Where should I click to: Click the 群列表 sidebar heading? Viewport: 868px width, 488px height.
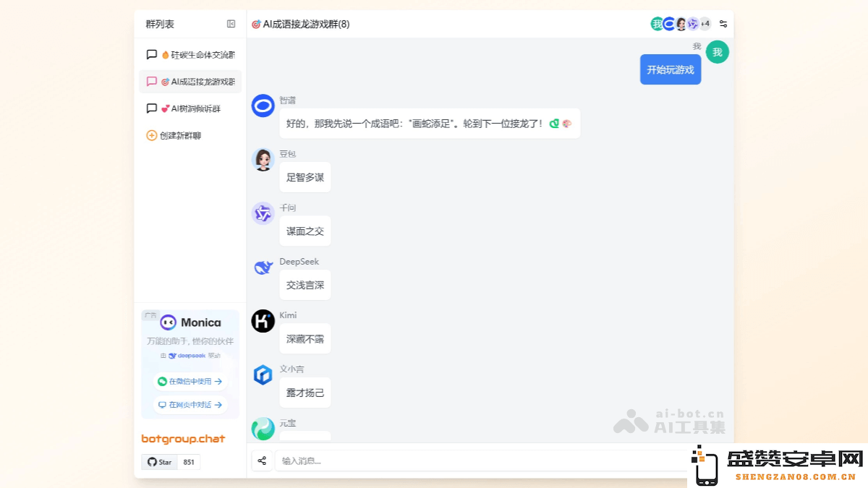click(160, 24)
